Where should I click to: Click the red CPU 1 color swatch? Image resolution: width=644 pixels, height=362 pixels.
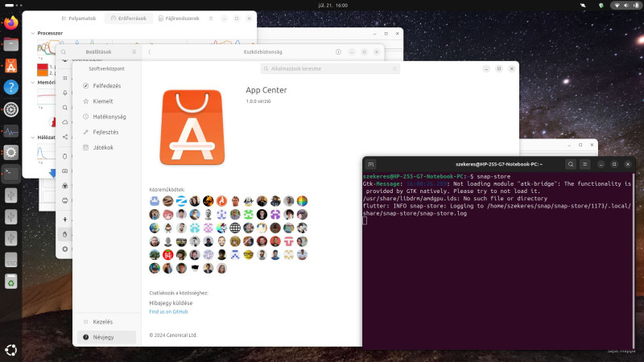[43, 67]
